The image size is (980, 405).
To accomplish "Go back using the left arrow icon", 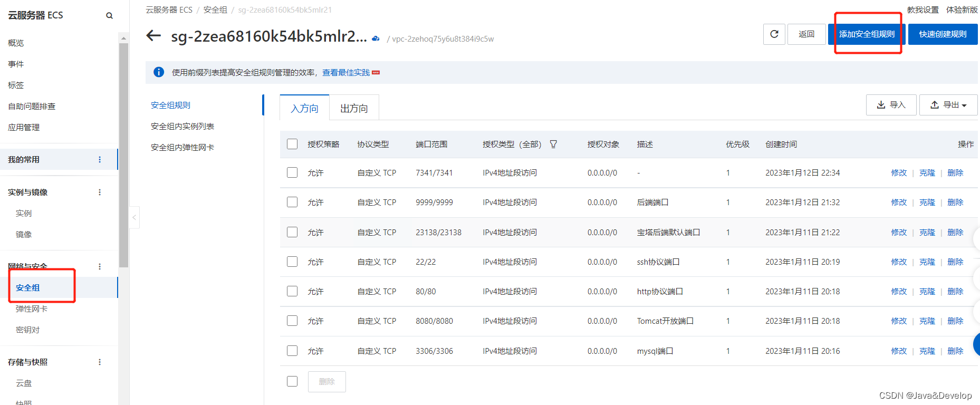I will (x=153, y=36).
